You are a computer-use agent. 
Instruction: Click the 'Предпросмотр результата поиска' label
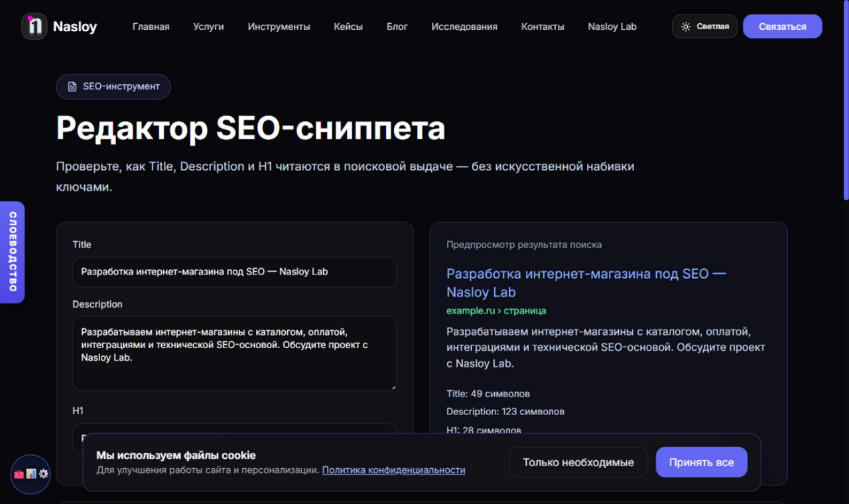tap(524, 245)
